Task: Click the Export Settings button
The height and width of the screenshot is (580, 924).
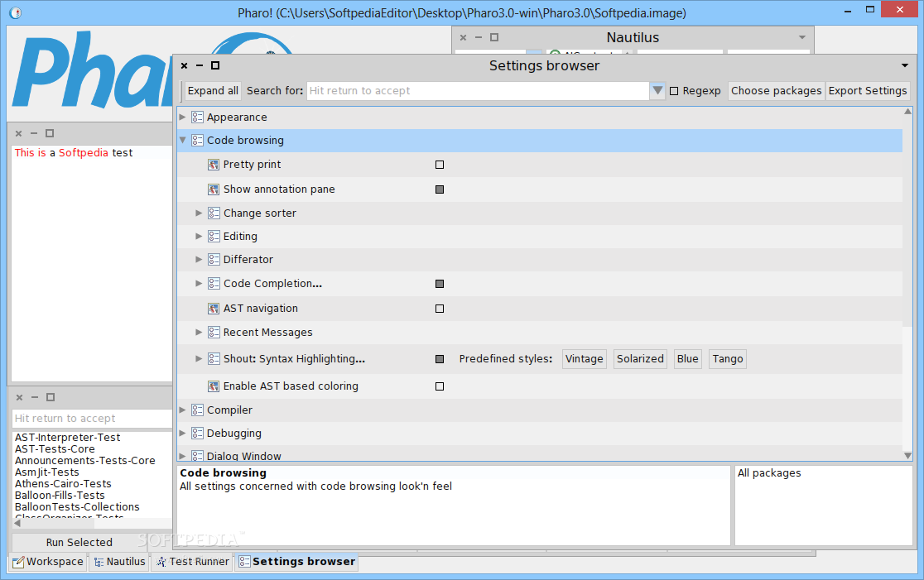Action: point(868,91)
